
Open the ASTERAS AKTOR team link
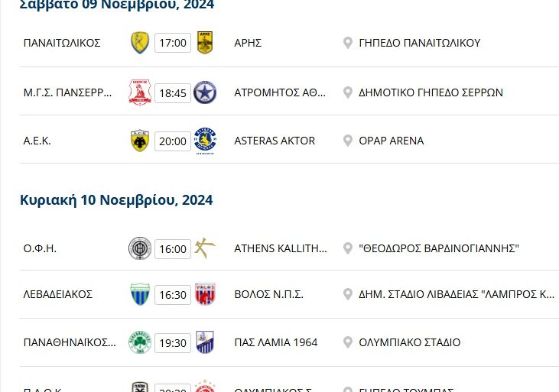(274, 141)
